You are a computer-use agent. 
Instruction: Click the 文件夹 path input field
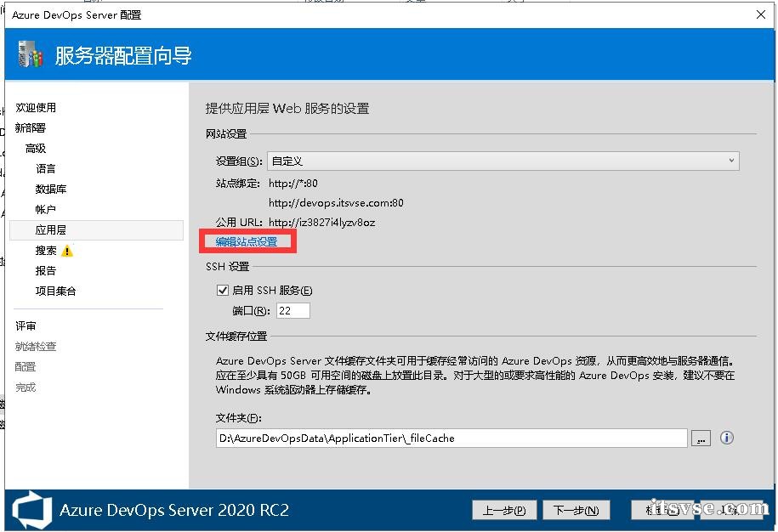click(451, 439)
